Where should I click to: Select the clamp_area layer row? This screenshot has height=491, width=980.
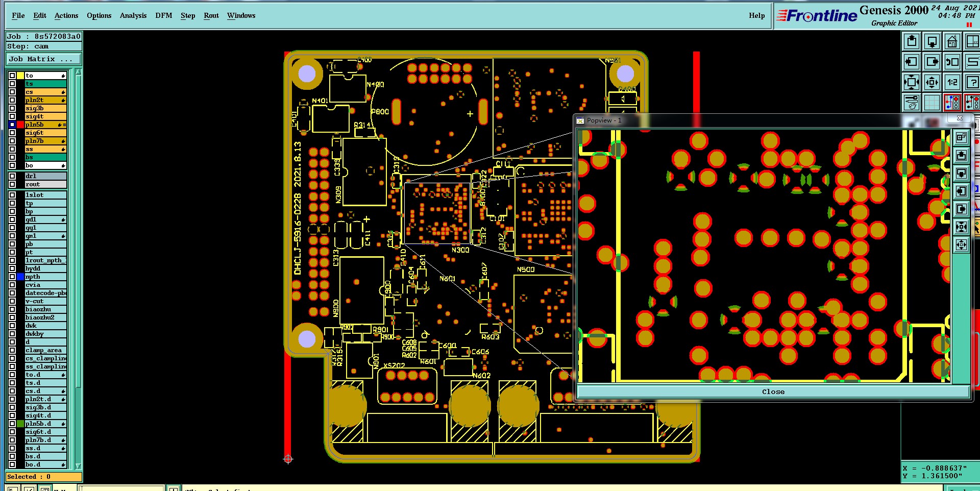[x=45, y=350]
